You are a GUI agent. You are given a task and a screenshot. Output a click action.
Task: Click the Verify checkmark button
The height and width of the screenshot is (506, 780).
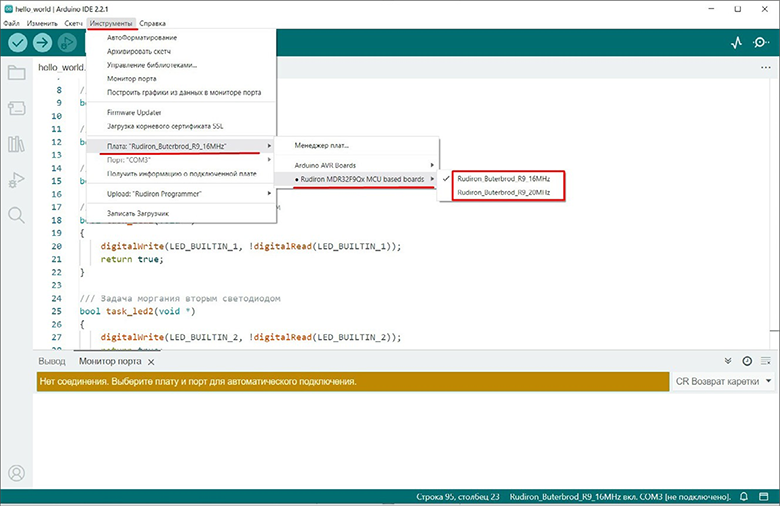coord(18,43)
